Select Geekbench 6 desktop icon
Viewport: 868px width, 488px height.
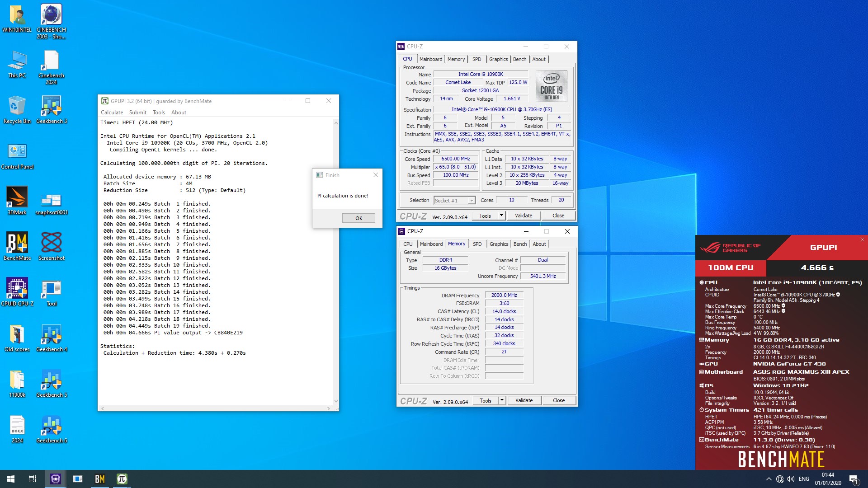tap(52, 429)
